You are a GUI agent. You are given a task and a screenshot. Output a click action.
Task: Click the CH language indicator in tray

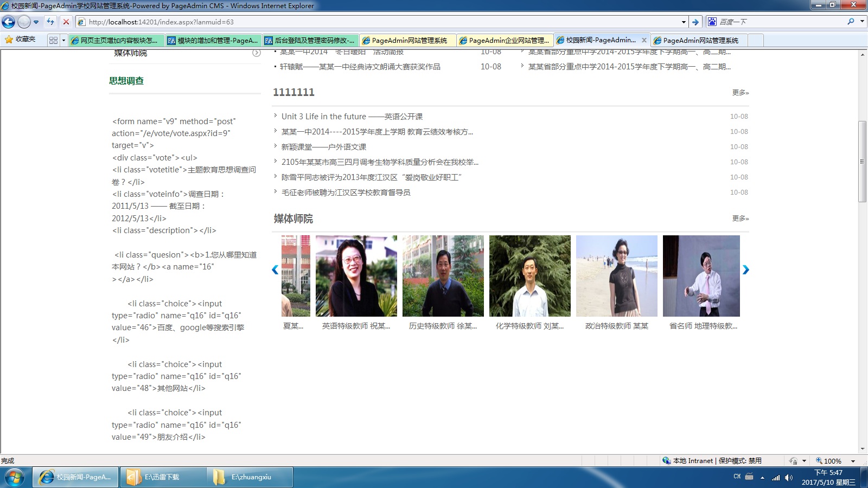point(737,477)
